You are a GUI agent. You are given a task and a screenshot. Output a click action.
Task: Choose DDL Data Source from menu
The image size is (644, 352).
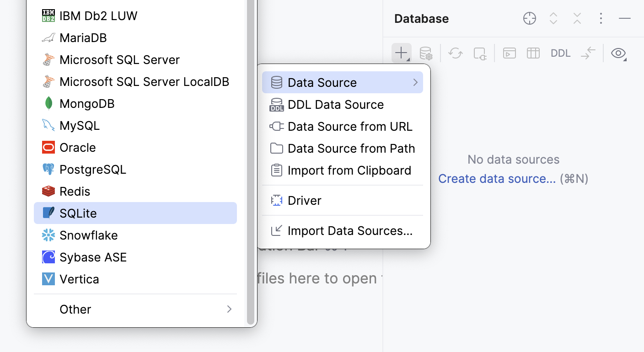pyautogui.click(x=343, y=104)
